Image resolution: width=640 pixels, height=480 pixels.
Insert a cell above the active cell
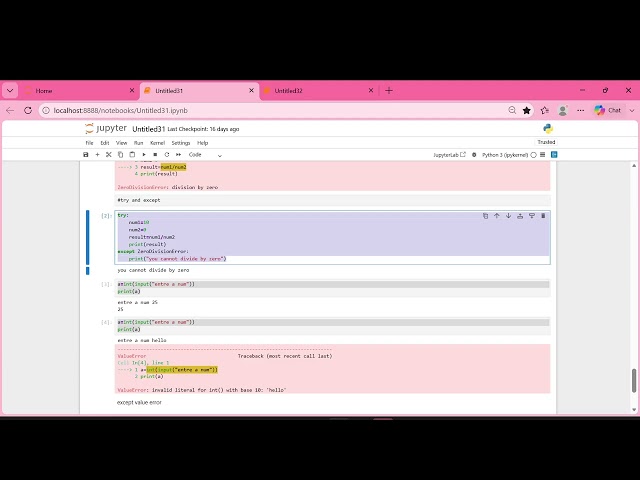(520, 216)
